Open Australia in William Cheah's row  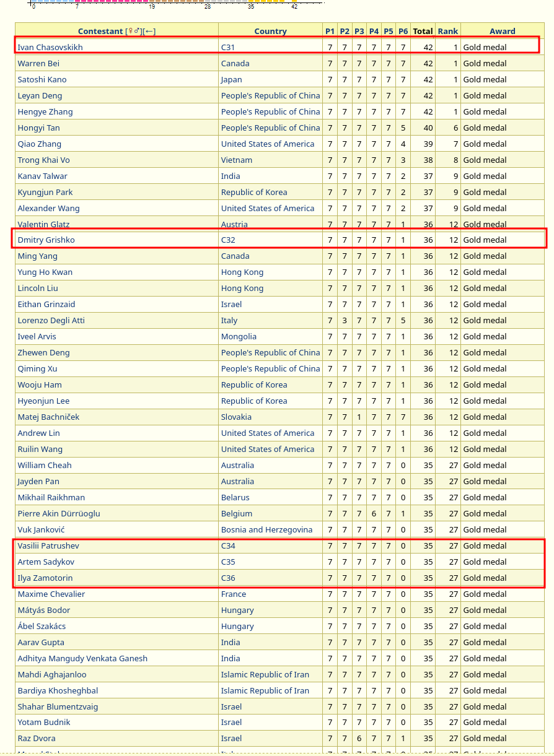click(237, 465)
